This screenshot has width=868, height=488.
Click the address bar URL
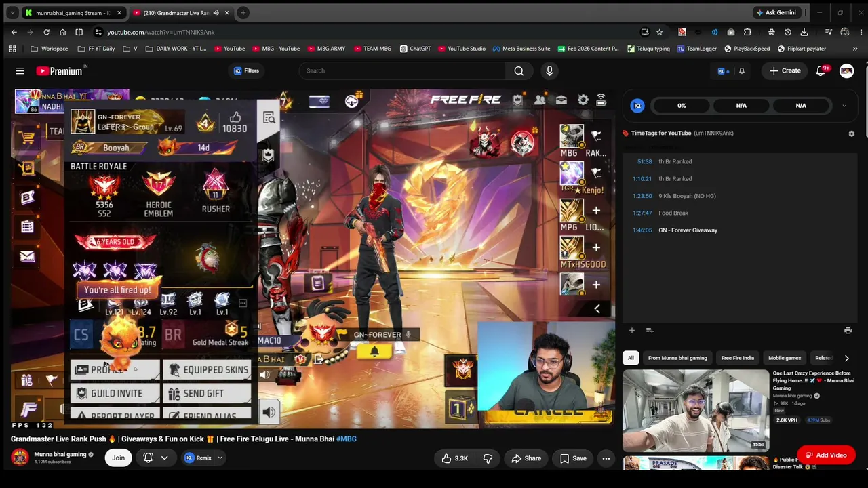(x=161, y=32)
